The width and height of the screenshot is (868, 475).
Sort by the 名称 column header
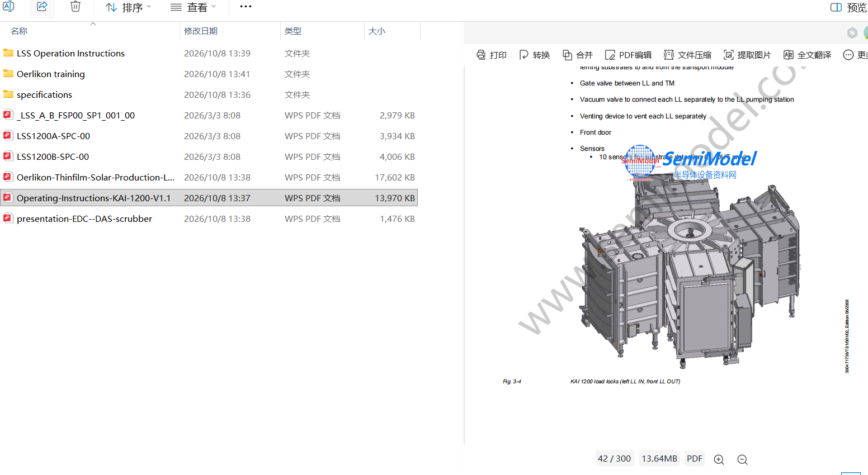(19, 31)
